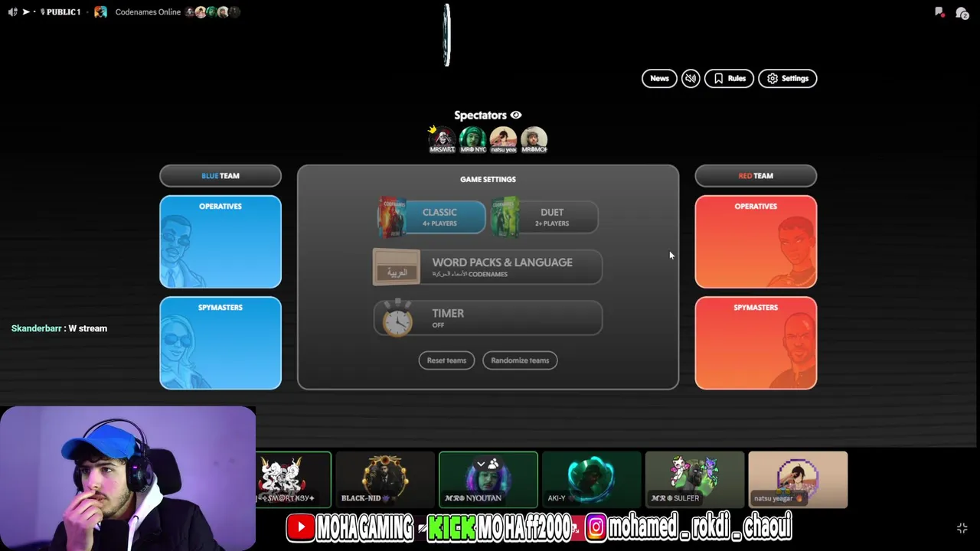The image size is (980, 551).
Task: Select the MRSMRT spectator avatar
Action: coord(442,139)
